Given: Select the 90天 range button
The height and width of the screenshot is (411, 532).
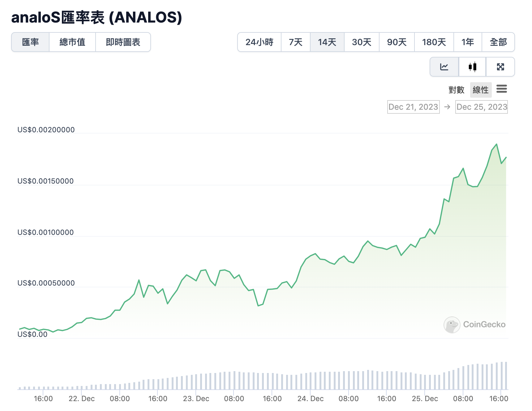Looking at the screenshot, I should 397,42.
